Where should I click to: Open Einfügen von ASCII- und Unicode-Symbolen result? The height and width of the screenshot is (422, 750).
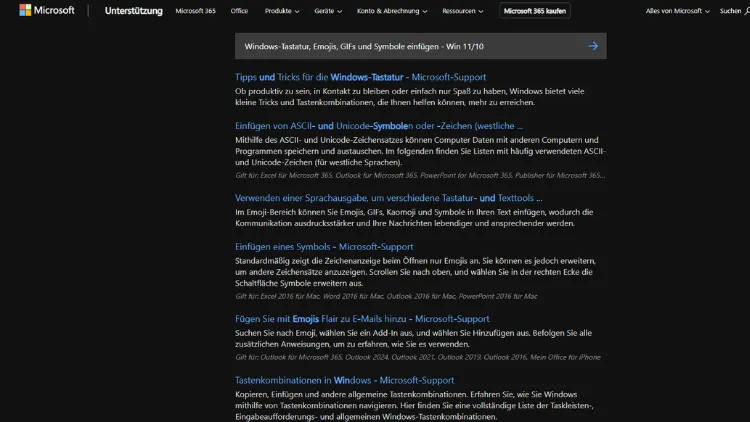click(x=378, y=126)
